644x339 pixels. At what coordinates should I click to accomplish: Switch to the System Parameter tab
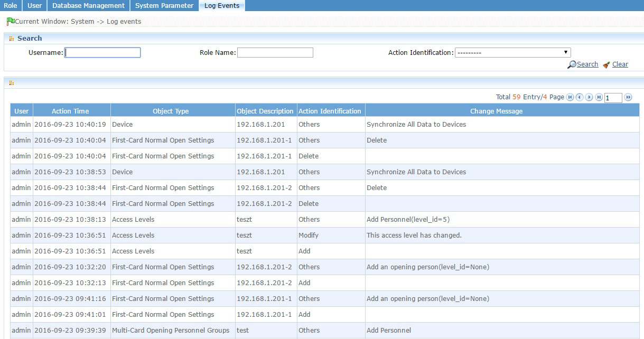[164, 5]
